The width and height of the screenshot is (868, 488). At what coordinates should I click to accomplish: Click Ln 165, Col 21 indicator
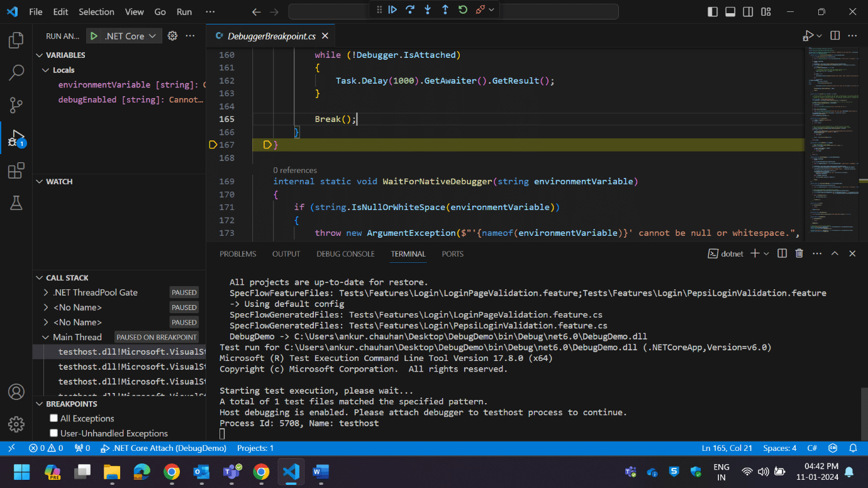(x=727, y=448)
